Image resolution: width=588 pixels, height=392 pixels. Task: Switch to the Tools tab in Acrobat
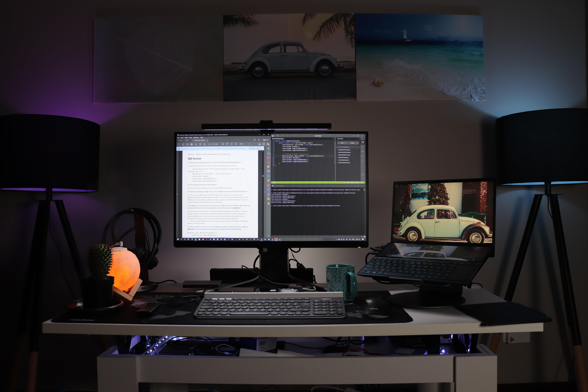point(187,140)
